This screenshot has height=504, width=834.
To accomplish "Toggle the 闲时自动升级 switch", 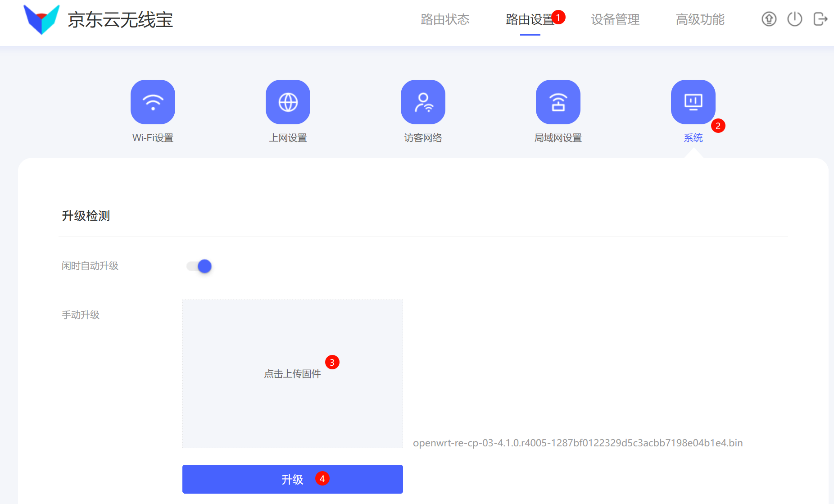I will click(199, 266).
